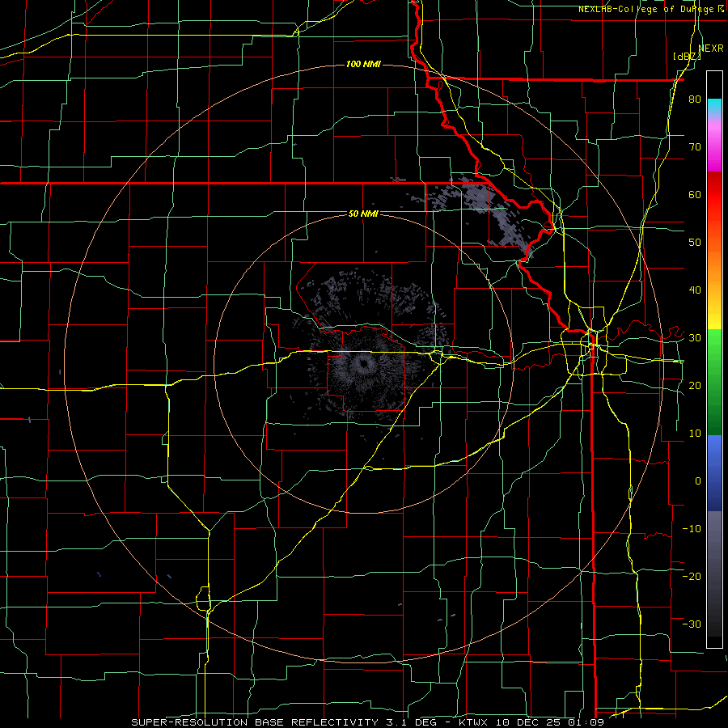Click the 30 dBZ value on the legend
728x728 pixels.
click(695, 338)
